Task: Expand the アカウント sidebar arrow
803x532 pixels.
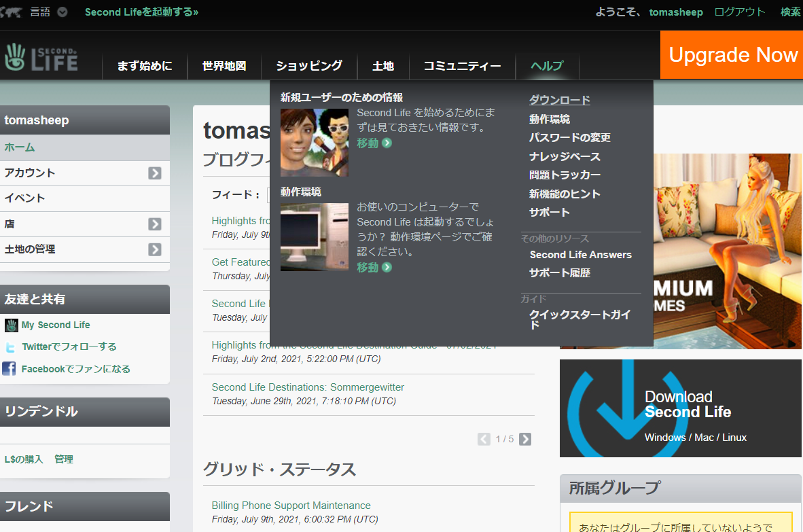Action: pyautogui.click(x=155, y=173)
